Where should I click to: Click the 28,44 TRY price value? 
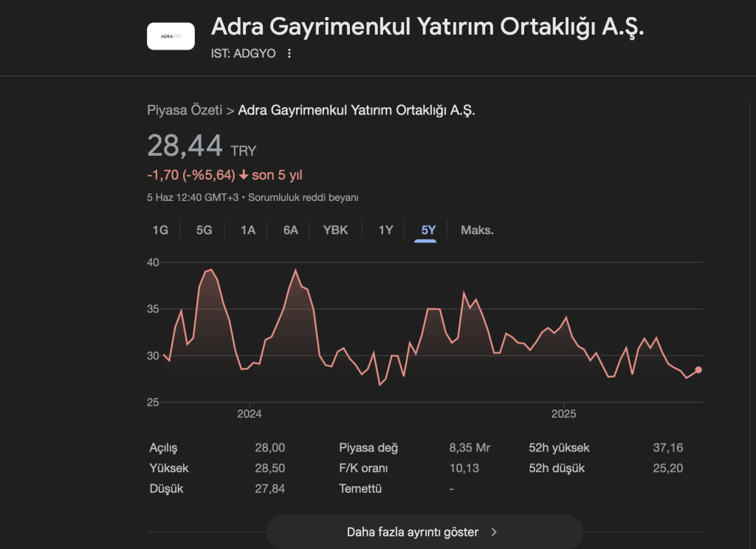(185, 146)
